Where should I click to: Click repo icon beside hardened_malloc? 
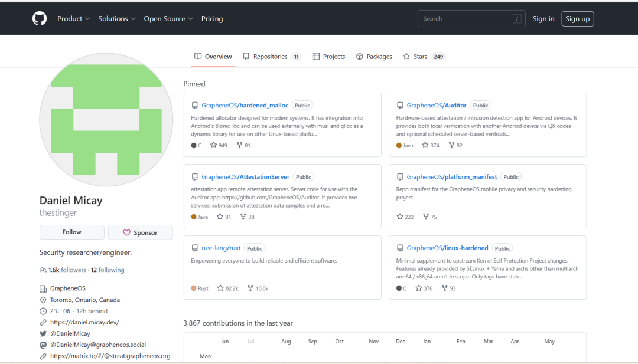pos(194,105)
